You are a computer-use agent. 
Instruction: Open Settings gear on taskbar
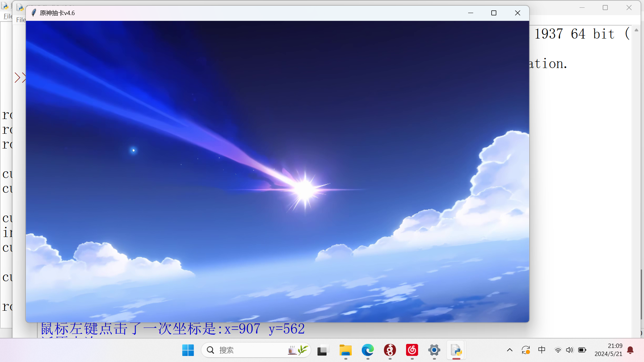tap(434, 350)
